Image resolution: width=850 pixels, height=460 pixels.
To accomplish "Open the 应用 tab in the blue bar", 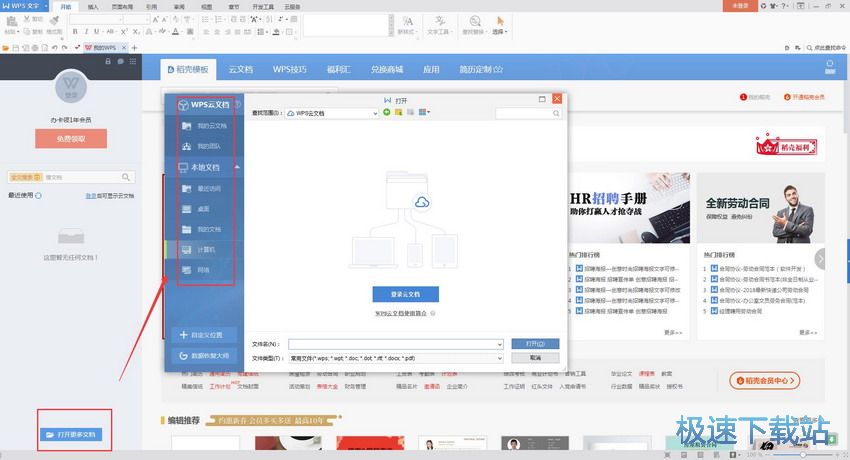I will 431,69.
